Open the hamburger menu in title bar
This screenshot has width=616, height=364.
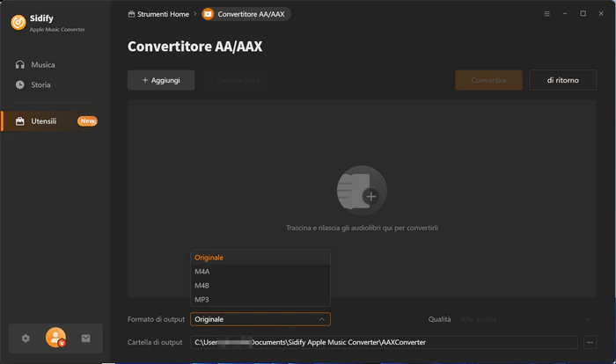tap(546, 14)
